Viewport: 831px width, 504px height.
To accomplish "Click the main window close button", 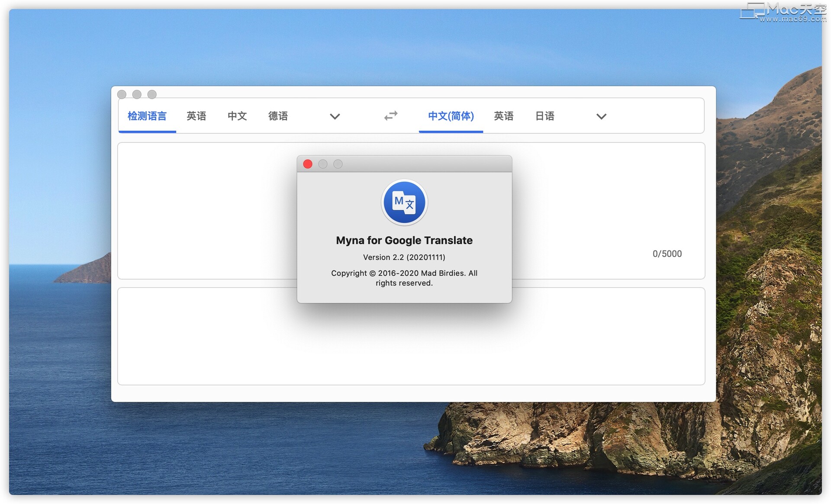I will 122,94.
